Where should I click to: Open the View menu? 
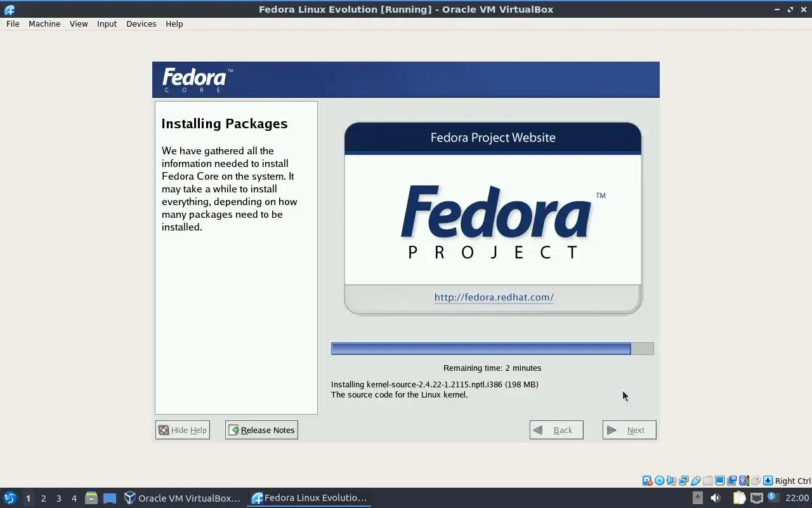click(x=79, y=23)
